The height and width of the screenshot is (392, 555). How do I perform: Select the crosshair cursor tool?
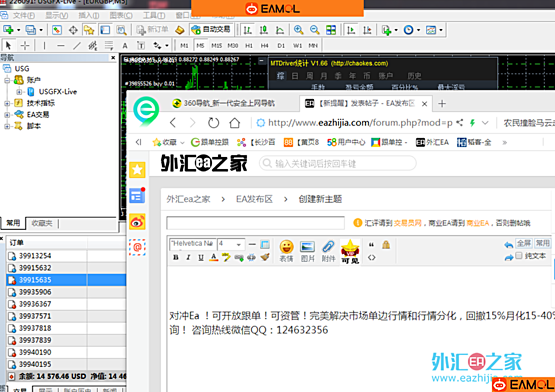tap(25, 45)
